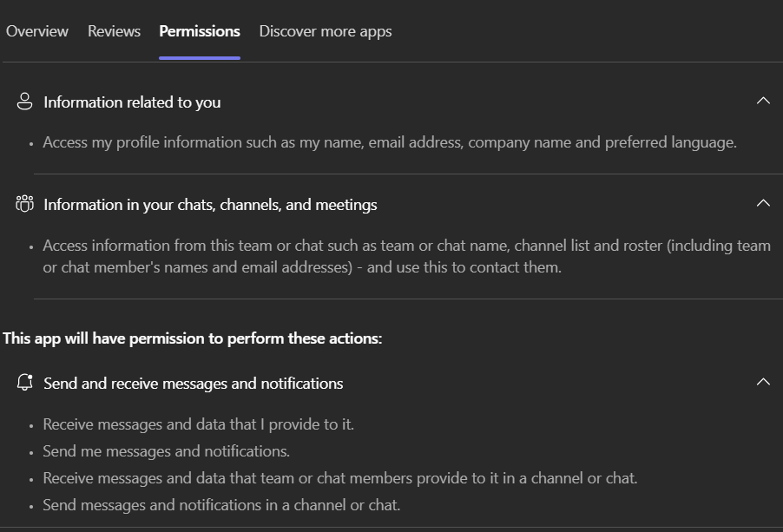Collapse Send and receive messages section chevron
Screen dimensions: 783x532
[x=763, y=382]
